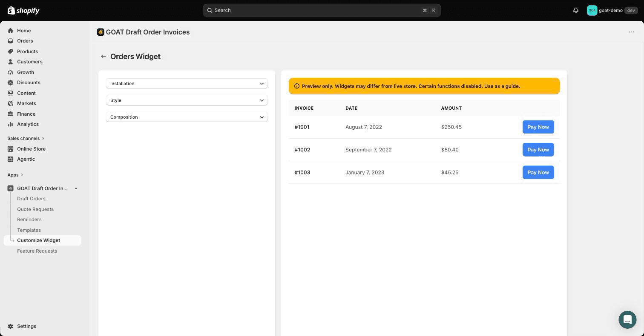The image size is (644, 336).
Task: Click the Analytics bar chart icon
Action: tap(11, 124)
